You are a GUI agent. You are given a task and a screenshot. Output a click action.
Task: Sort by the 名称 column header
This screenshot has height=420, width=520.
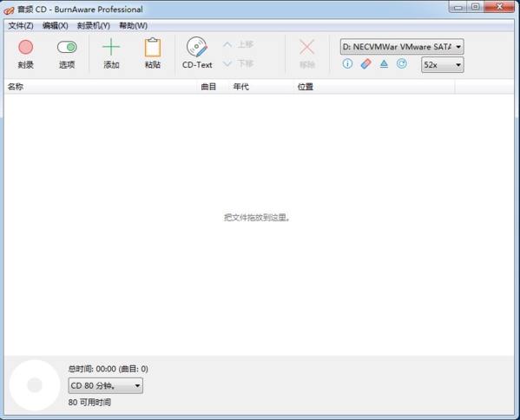tap(101, 87)
